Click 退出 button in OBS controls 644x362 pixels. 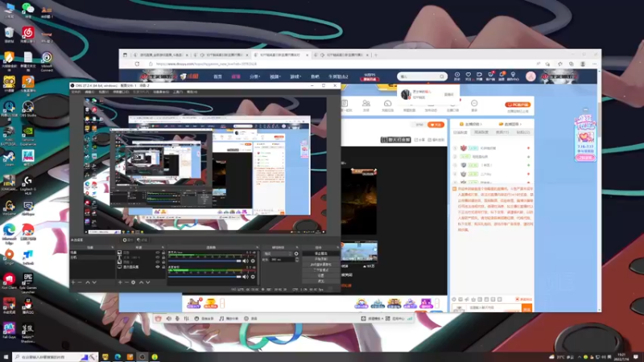pyautogui.click(x=320, y=281)
